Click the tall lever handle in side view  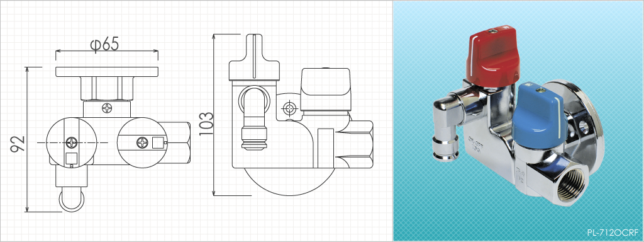tap(254, 57)
